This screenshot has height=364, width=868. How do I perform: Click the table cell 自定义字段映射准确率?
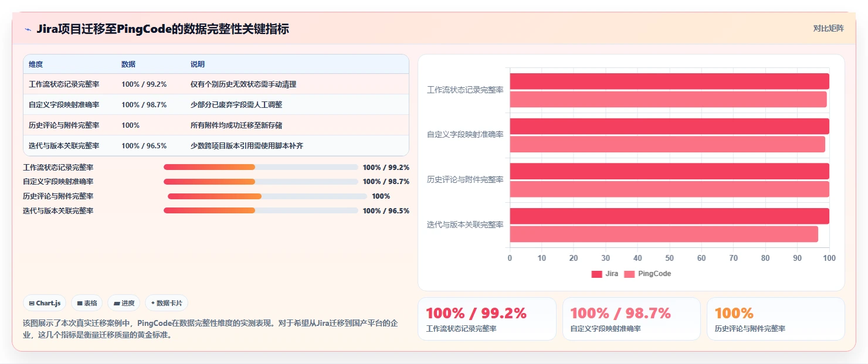click(64, 105)
